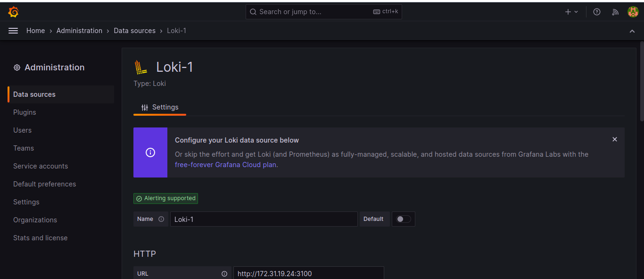Click the URL field info icon

[224, 274]
